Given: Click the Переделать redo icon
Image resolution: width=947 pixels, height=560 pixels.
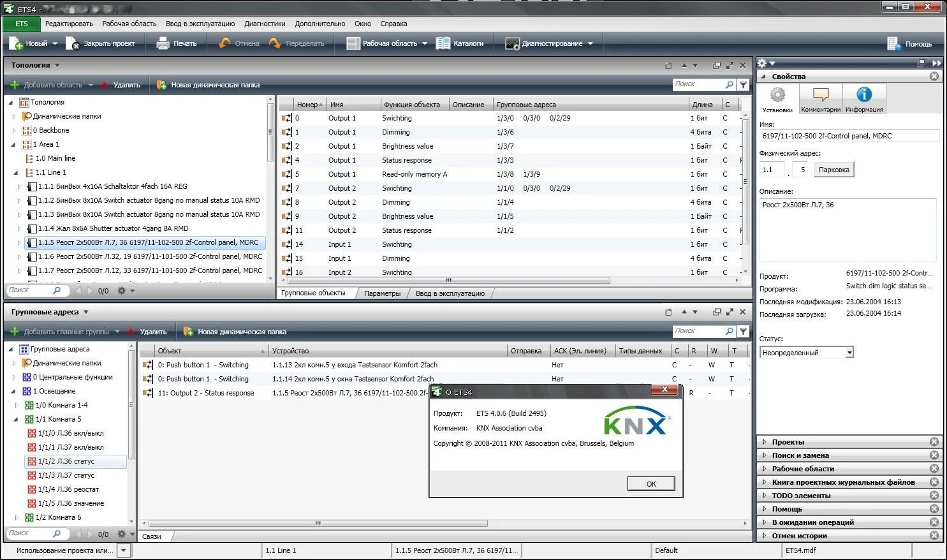Looking at the screenshot, I should (x=275, y=43).
